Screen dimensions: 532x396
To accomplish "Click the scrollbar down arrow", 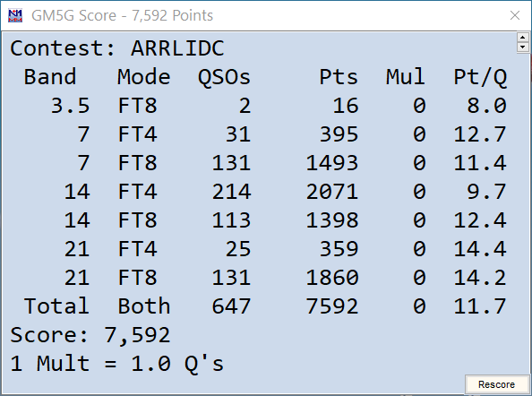I will coord(522,47).
